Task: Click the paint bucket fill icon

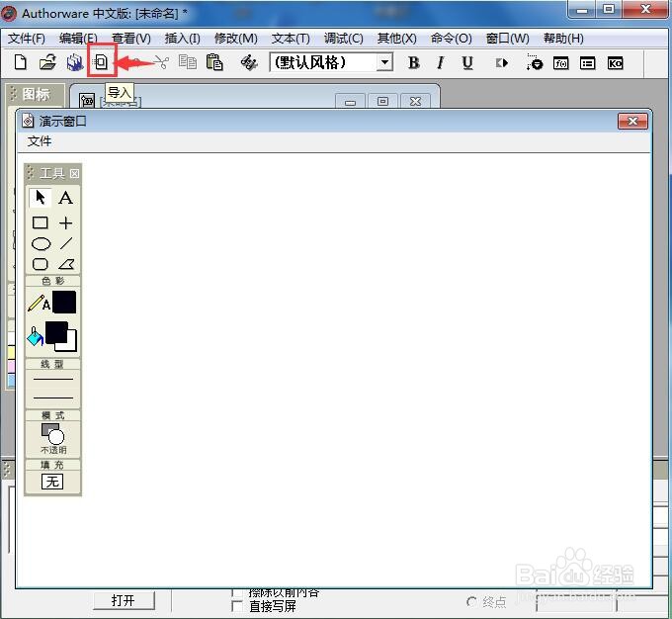Action: click(36, 336)
